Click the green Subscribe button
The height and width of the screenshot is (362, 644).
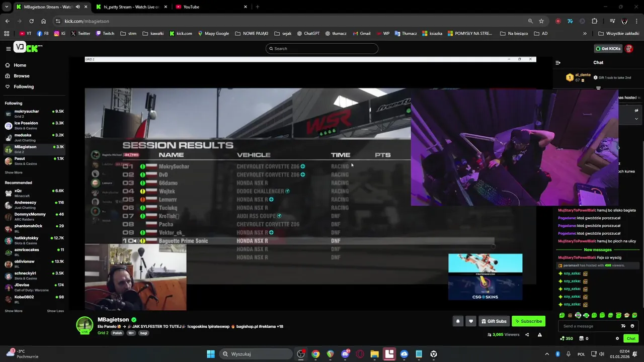coord(528,321)
